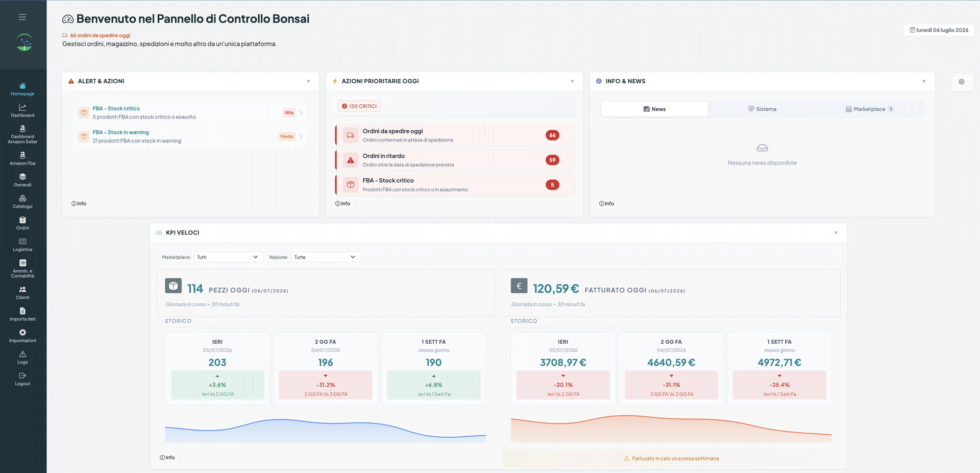The image size is (980, 473).
Task: Click Fatturato in calo vs scorsa settimana
Action: click(x=671, y=459)
